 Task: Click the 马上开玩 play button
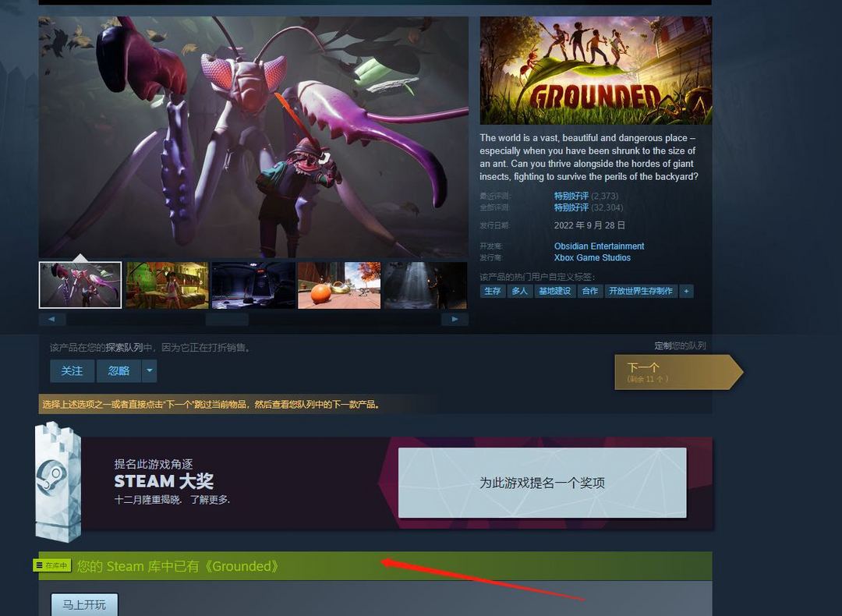[84, 605]
